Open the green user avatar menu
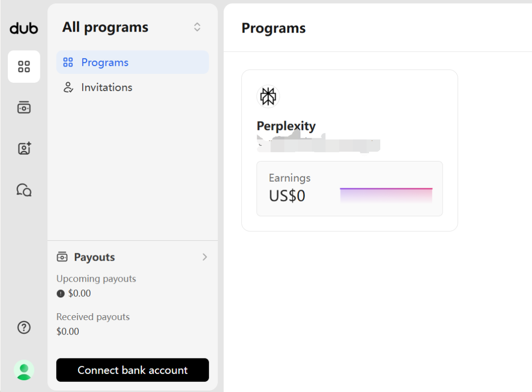532x392 pixels. tap(24, 370)
